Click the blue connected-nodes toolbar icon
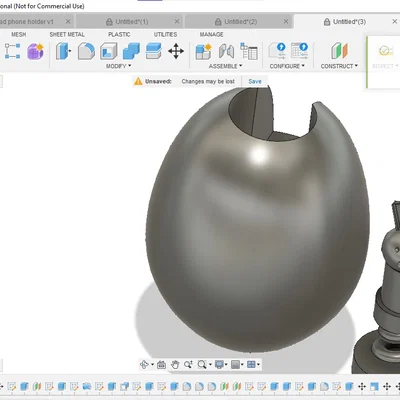400x400 pixels. pyautogui.click(x=12, y=51)
